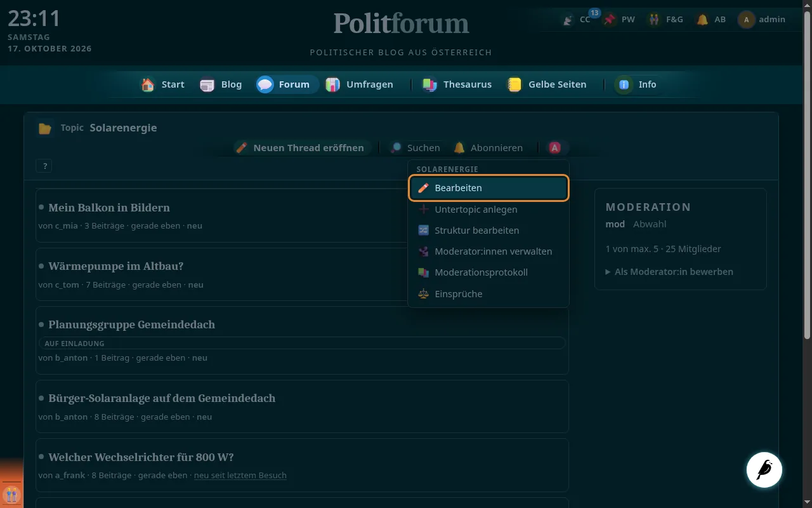The image size is (812, 508).
Task: Open the Blog newspaper icon
Action: click(x=207, y=84)
